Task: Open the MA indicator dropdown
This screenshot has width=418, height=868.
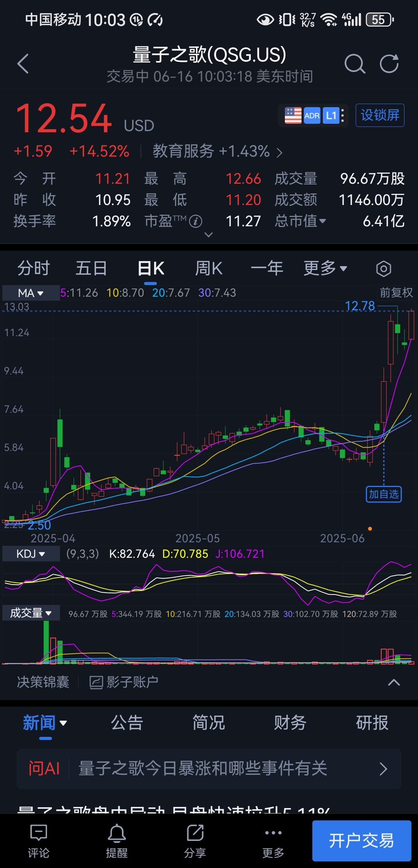Action: [x=31, y=293]
